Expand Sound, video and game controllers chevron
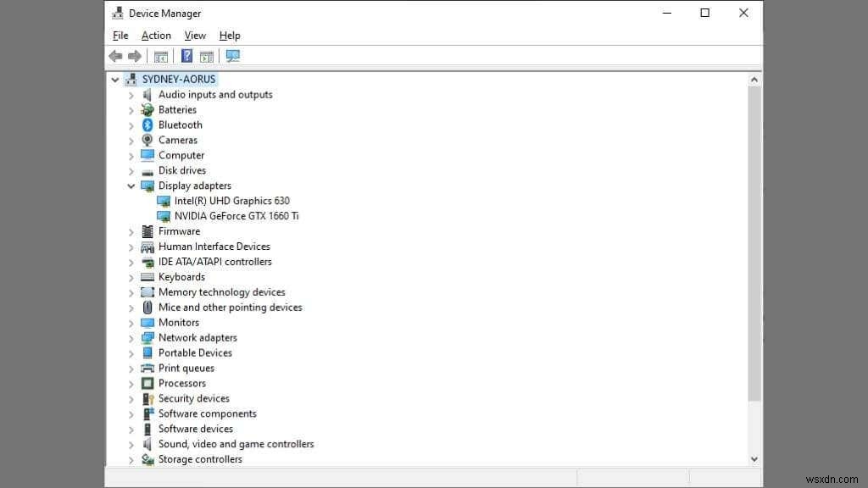Screen dimensions: 868x488 131,444
